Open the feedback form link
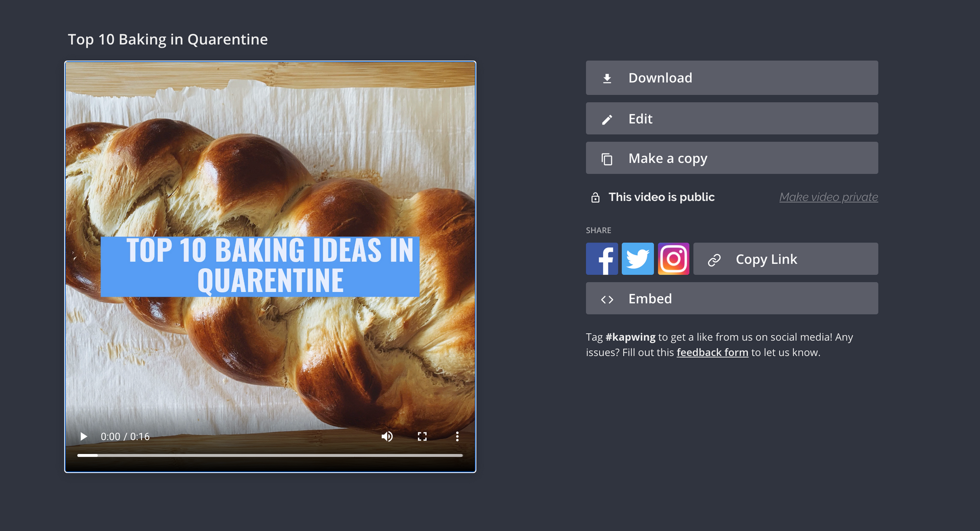The width and height of the screenshot is (980, 531). 712,353
